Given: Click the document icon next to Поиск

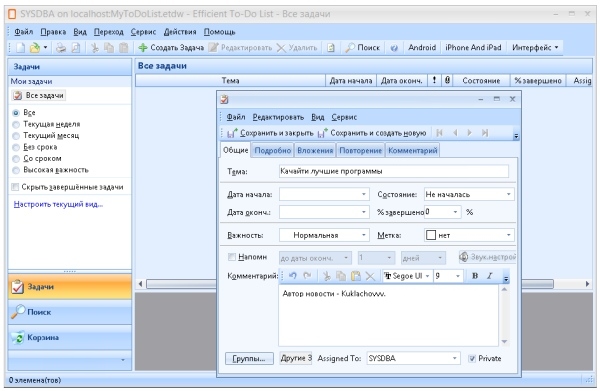Looking at the screenshot, I should tap(331, 48).
